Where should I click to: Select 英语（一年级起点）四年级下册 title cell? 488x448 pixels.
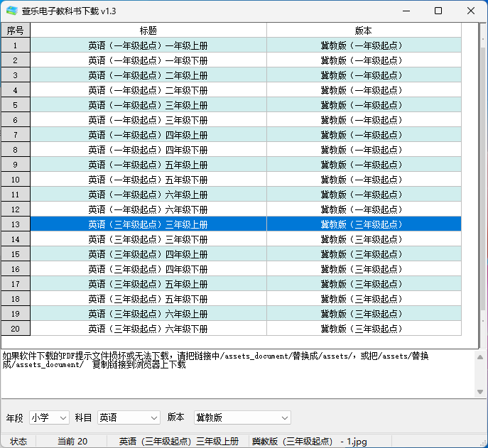point(148,150)
